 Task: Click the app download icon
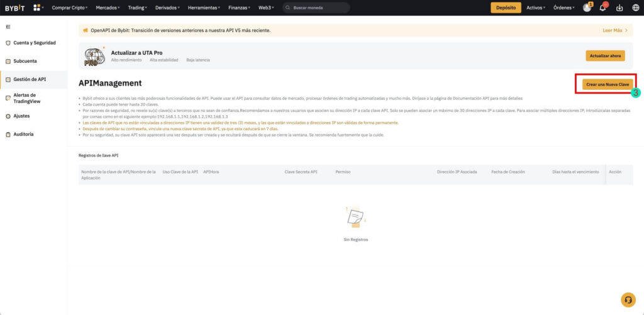point(619,8)
